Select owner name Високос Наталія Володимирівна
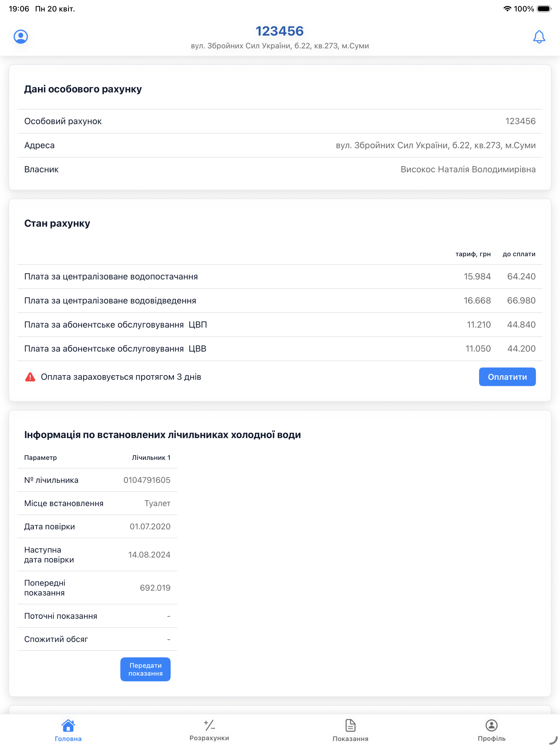The image size is (560, 747). click(x=468, y=169)
